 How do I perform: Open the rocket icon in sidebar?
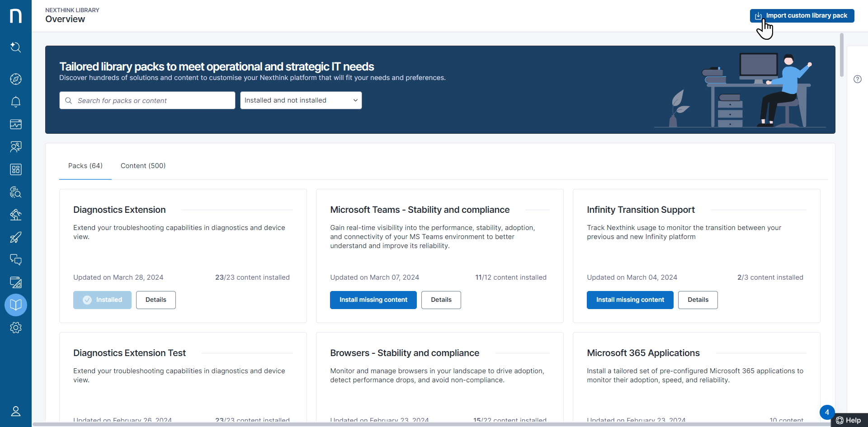pyautogui.click(x=16, y=237)
